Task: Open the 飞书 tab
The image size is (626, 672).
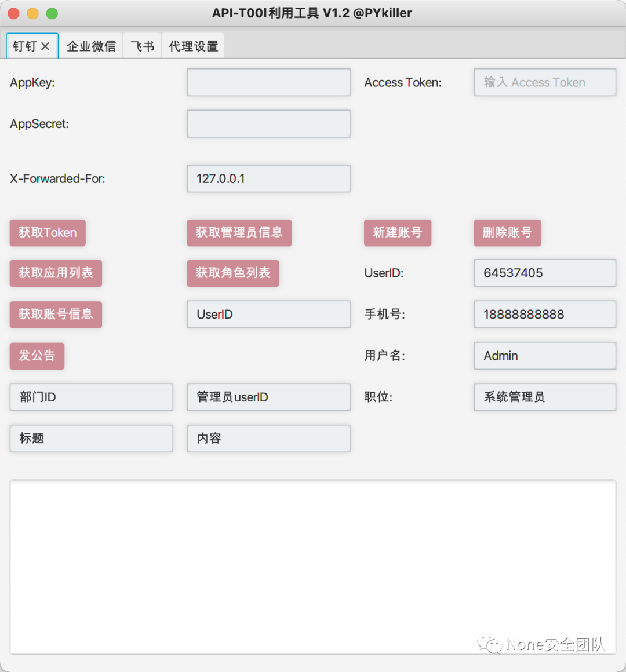Action: [x=142, y=46]
